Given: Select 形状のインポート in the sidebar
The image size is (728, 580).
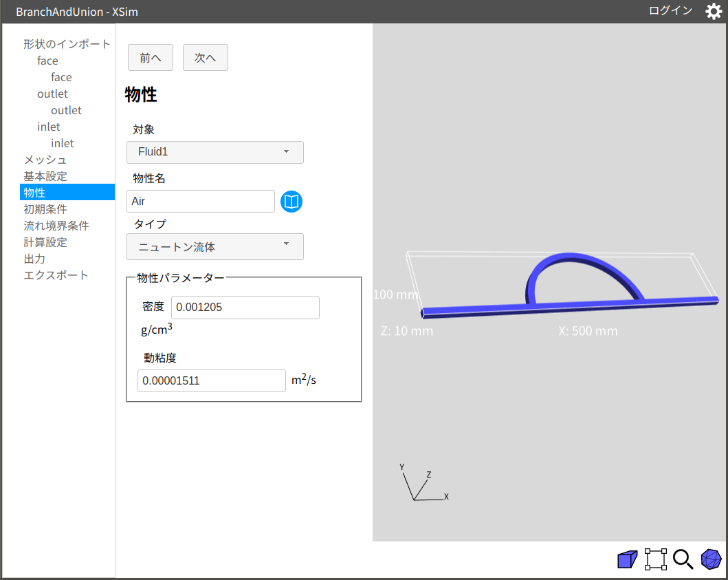Looking at the screenshot, I should point(67,44).
